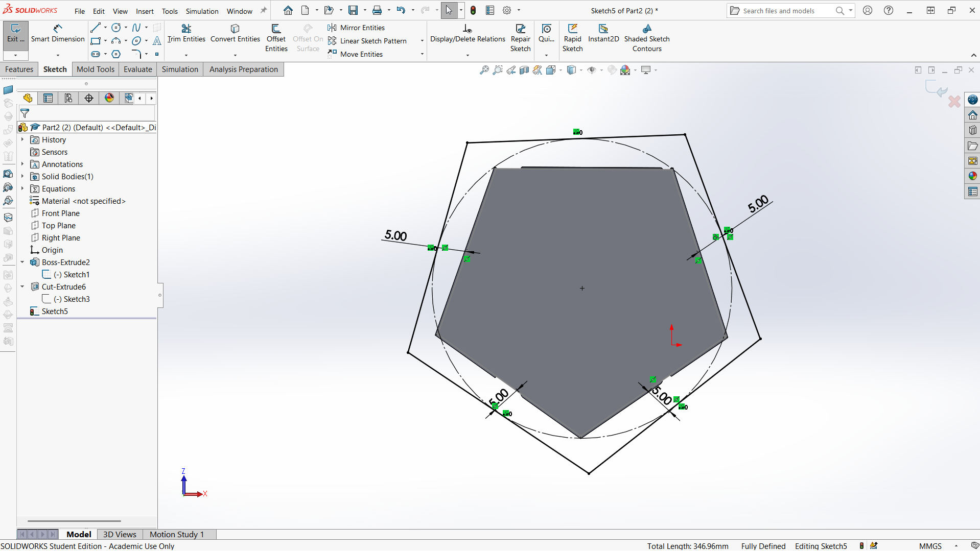Switch to the Mold Tools tab
The height and width of the screenshot is (551, 980).
(x=96, y=69)
